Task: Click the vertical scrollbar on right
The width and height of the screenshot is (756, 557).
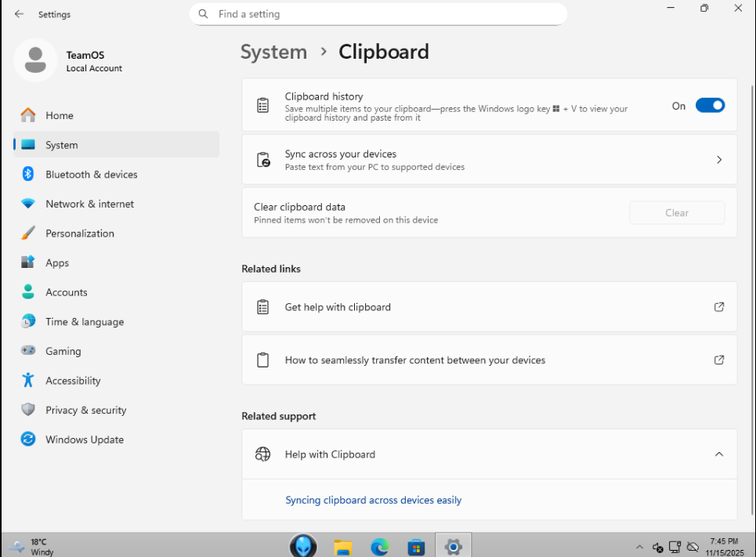Action: [x=752, y=299]
